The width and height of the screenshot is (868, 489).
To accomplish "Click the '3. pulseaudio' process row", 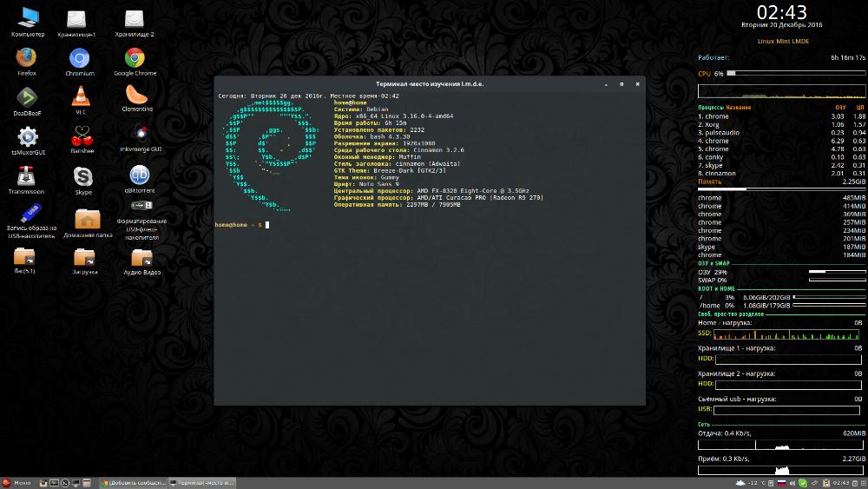I will point(782,132).
